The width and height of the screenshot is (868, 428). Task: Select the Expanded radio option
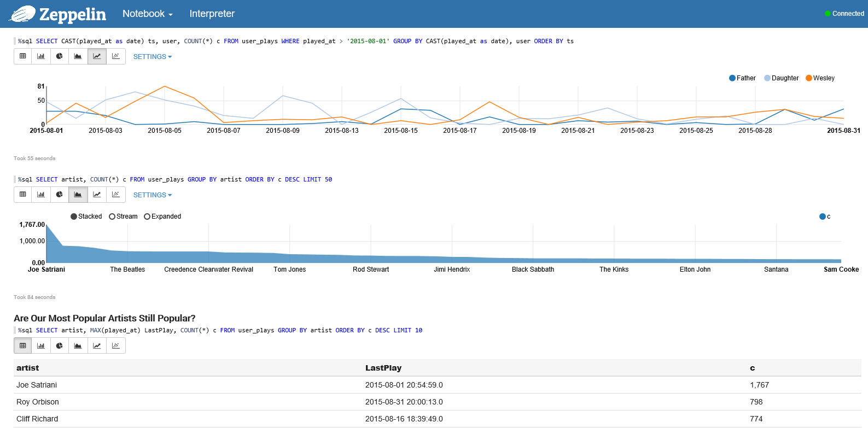(x=147, y=216)
